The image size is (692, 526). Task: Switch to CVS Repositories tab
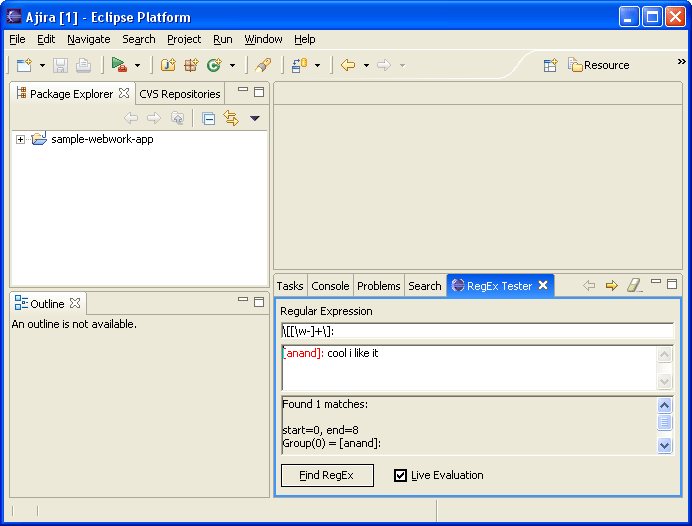click(x=180, y=94)
